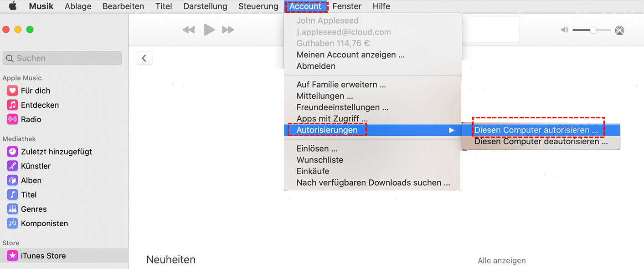Viewport: 644px width, 269px height.
Task: Skip to next track
Action: 228,30
